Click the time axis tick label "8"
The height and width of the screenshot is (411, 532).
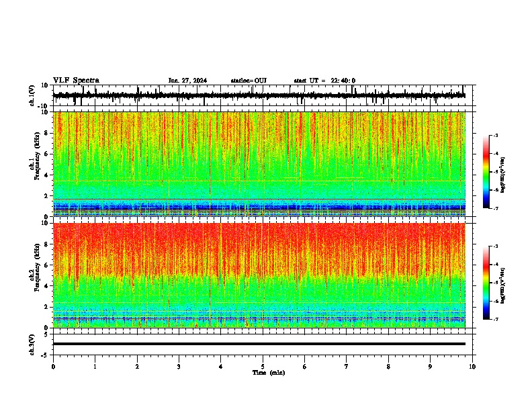point(388,367)
